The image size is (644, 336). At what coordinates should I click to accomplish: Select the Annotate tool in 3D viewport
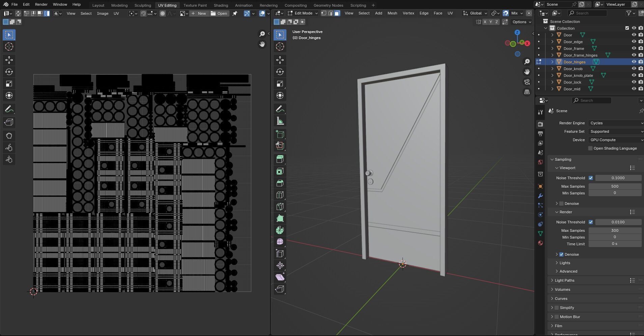pos(280,109)
